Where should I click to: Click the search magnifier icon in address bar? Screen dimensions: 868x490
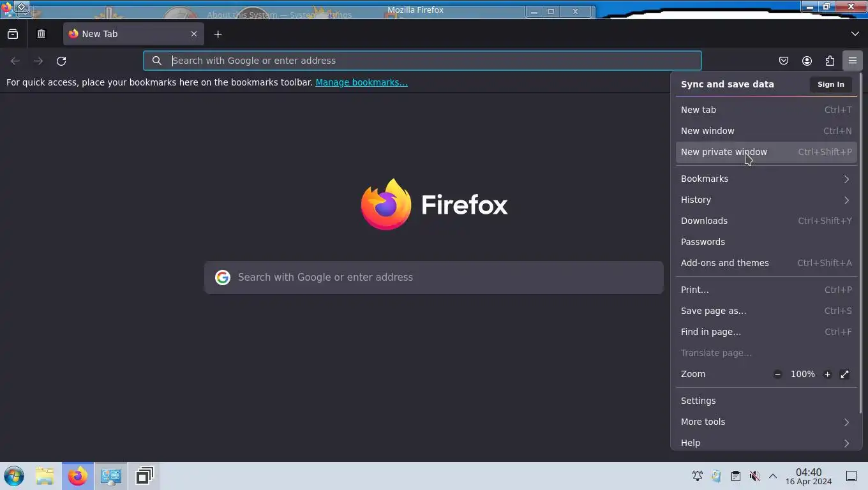pos(156,61)
